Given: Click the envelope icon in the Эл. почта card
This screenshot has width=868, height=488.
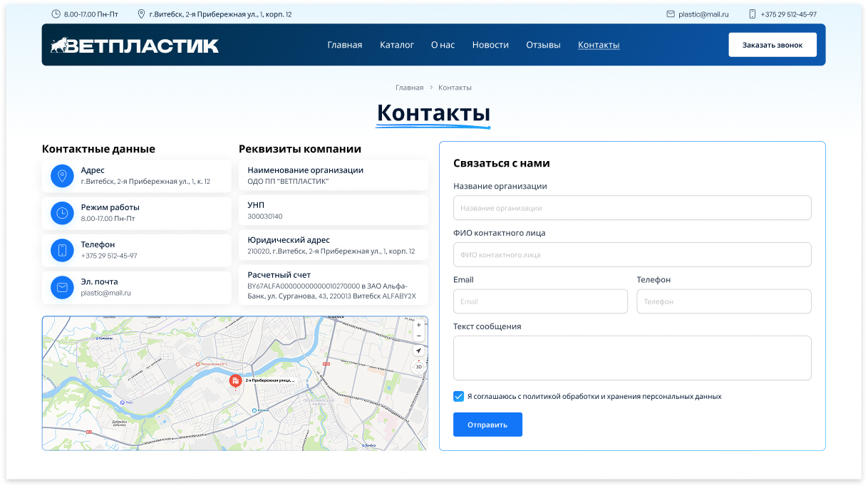Looking at the screenshot, I should tap(62, 287).
